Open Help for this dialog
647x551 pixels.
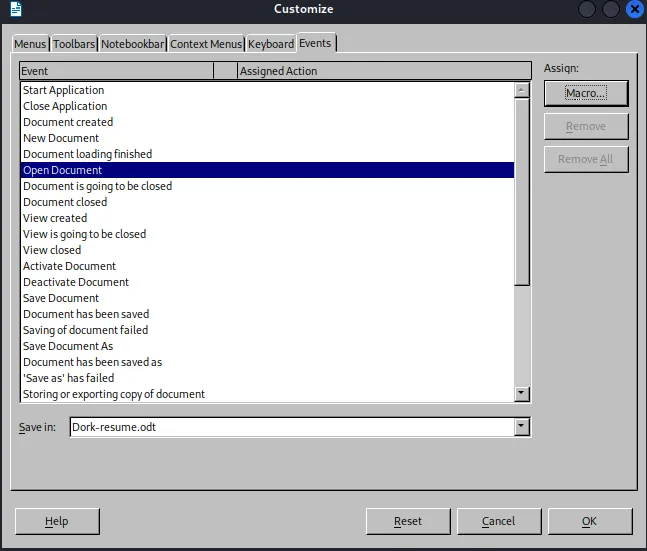pyautogui.click(x=57, y=521)
